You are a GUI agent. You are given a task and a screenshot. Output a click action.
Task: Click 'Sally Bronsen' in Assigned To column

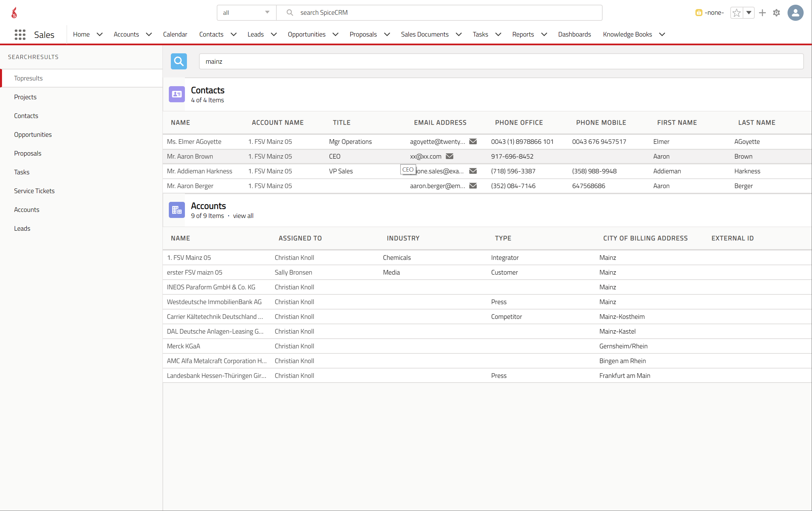(293, 272)
